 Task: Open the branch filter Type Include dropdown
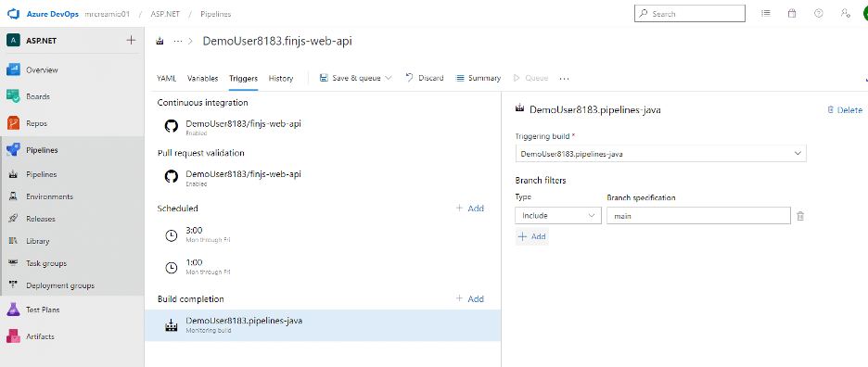point(558,216)
